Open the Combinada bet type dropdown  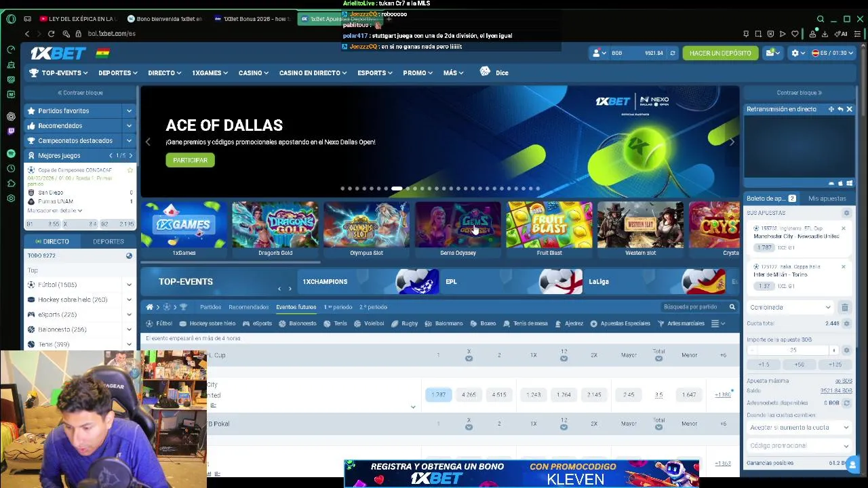coord(790,308)
